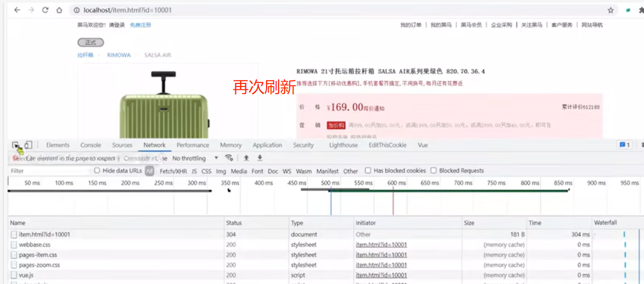The height and width of the screenshot is (284, 644).
Task: Filter requests by Other type
Action: pos(351,171)
